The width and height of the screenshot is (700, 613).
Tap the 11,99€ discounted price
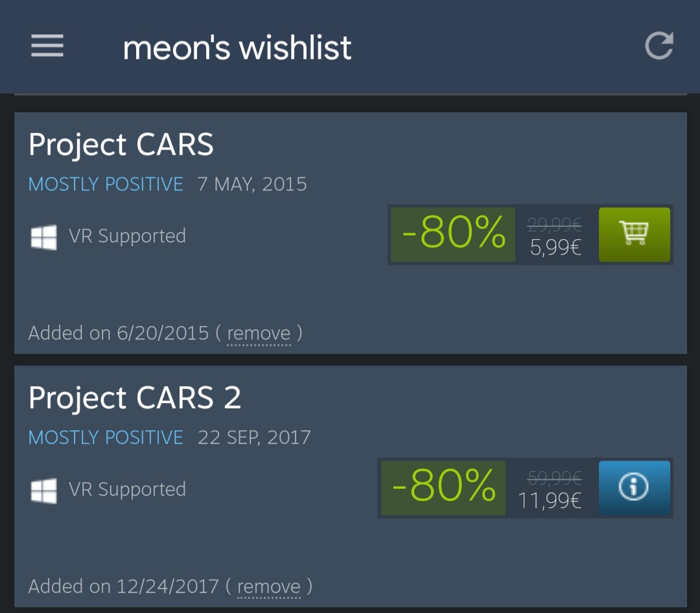(550, 500)
